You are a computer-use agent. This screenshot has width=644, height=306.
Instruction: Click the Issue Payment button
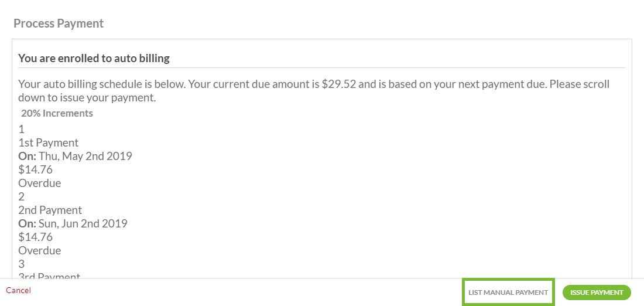597,293
